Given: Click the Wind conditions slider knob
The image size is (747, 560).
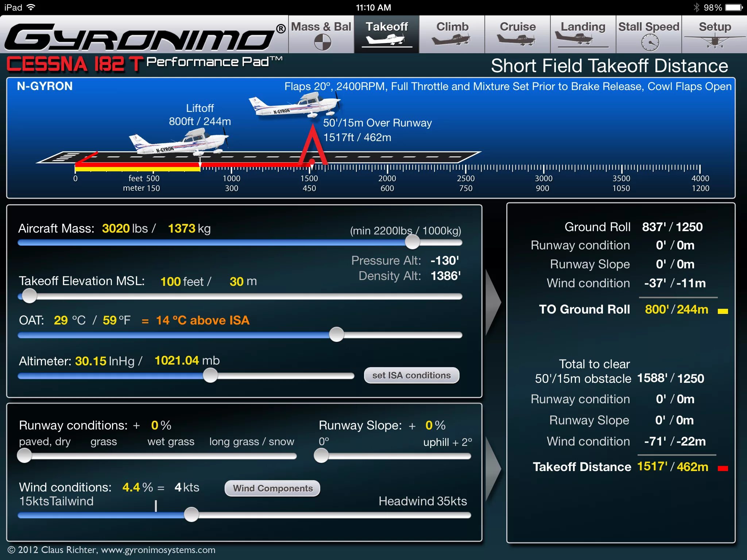Looking at the screenshot, I should click(191, 514).
